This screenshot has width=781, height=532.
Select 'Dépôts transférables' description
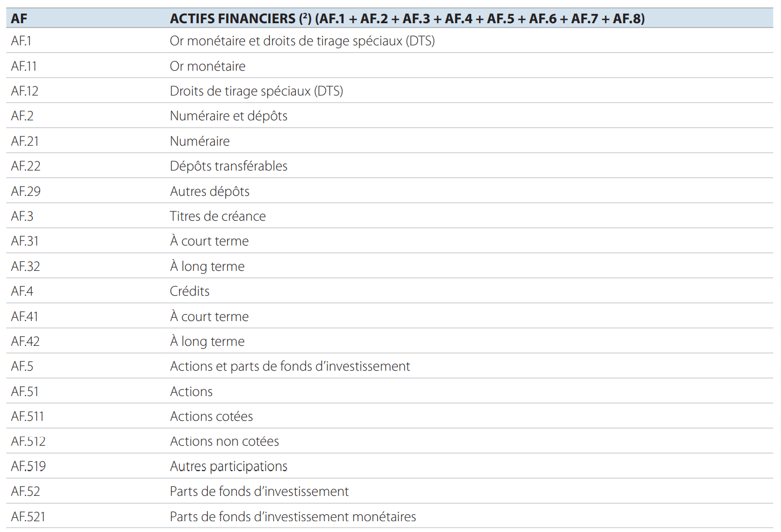(x=228, y=166)
